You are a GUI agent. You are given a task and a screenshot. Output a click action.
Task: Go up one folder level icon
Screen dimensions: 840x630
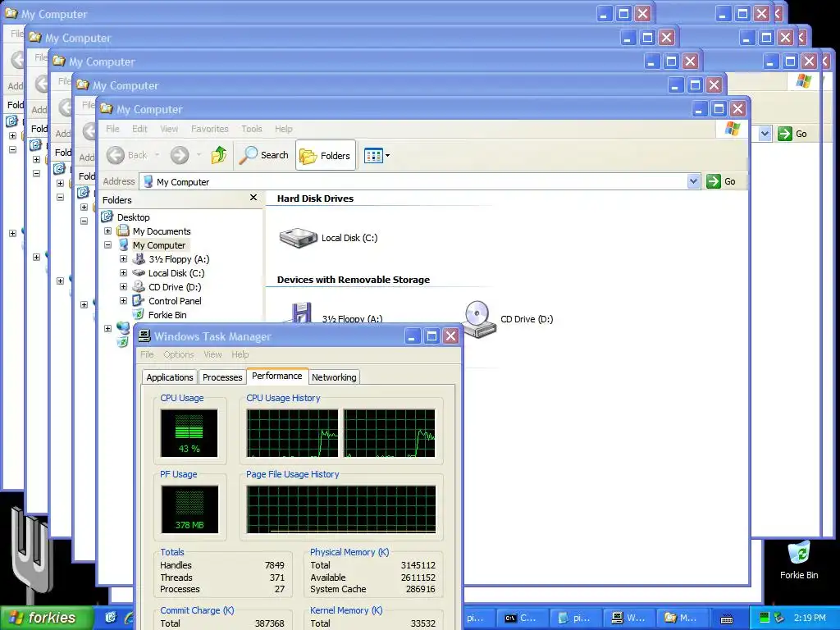coord(218,155)
